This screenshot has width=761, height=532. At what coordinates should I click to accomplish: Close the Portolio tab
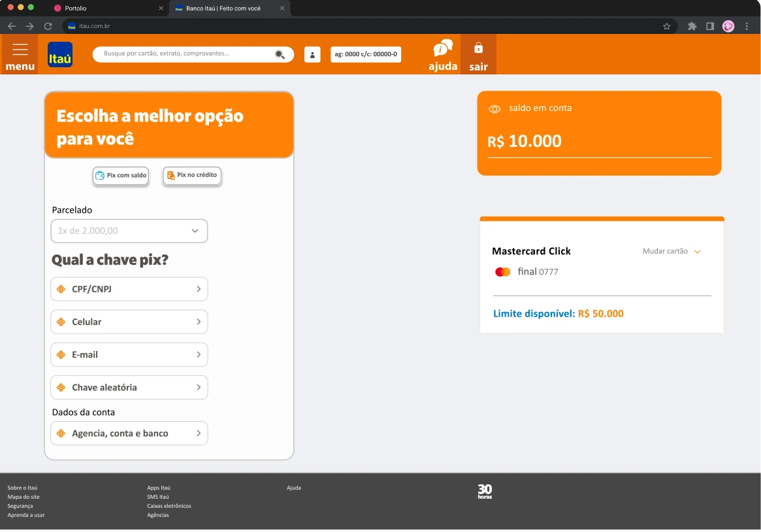[x=161, y=8]
